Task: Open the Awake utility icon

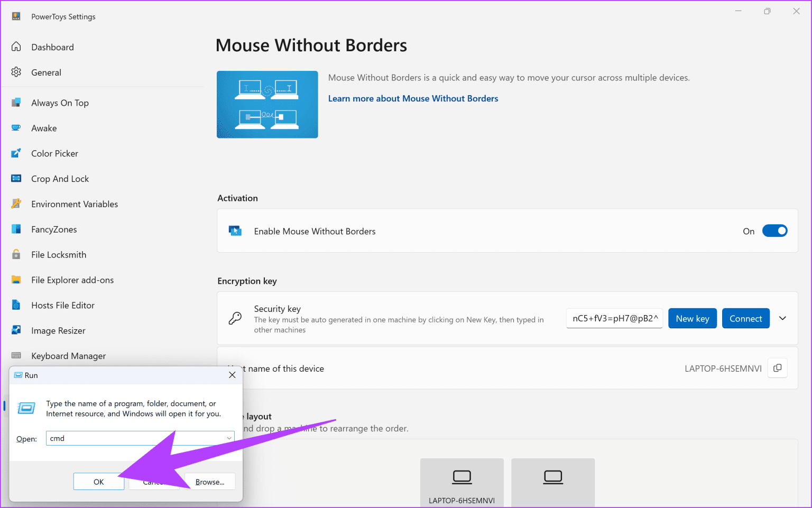Action: [16, 128]
